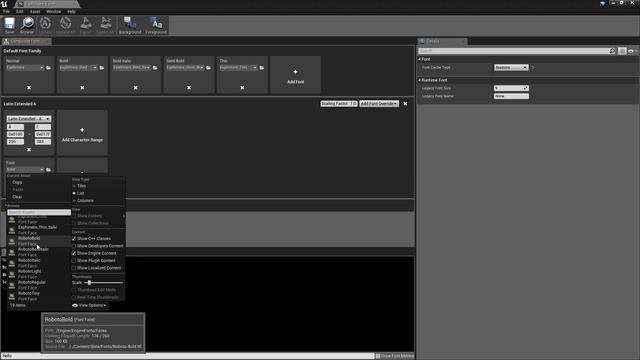Image resolution: width=640 pixels, height=360 pixels.
Task: Toggle Show Engine Content checkbox
Action: click(x=74, y=253)
